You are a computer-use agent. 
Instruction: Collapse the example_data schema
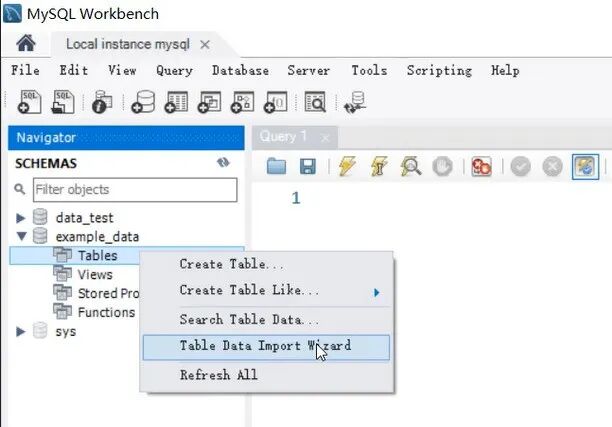coord(21,236)
